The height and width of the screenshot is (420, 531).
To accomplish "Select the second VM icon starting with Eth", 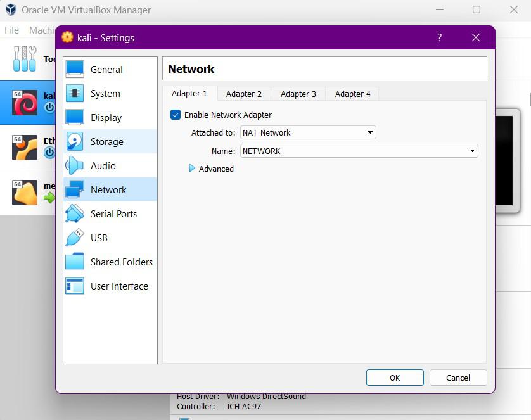I will (x=24, y=147).
